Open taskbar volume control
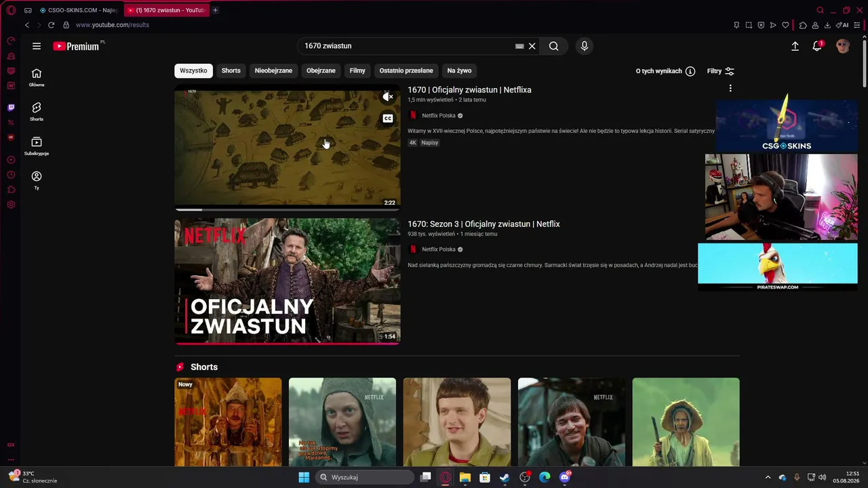 click(x=823, y=477)
